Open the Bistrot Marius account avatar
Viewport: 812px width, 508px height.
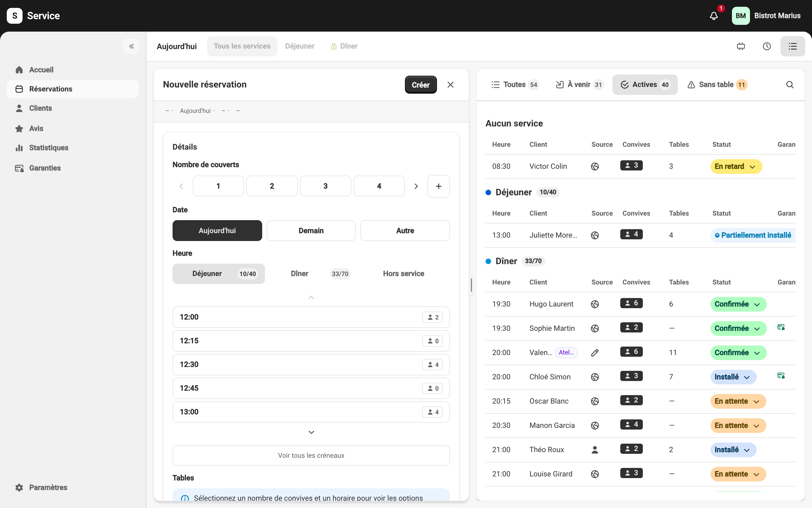[741, 16]
